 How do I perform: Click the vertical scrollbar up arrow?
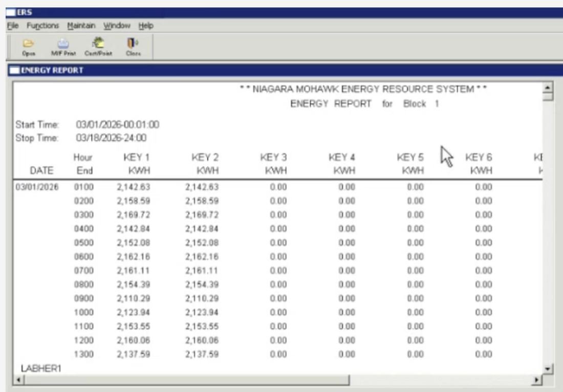(548, 87)
